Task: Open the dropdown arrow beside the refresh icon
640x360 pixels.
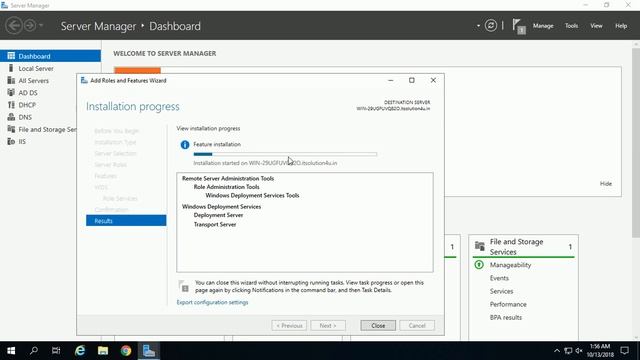Action: click(x=478, y=26)
